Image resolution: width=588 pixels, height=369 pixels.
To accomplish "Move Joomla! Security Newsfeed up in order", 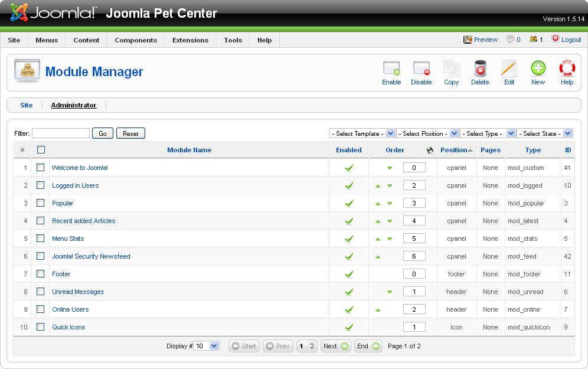I will pos(378,257).
